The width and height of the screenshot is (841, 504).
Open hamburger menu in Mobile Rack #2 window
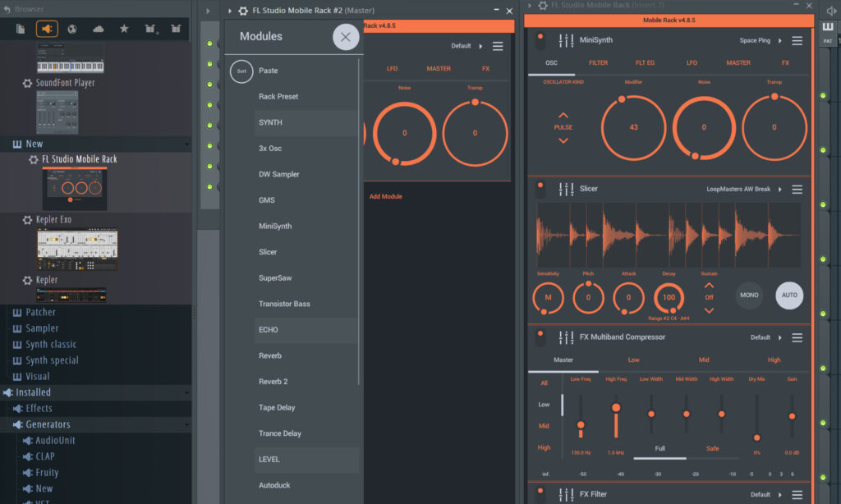click(498, 46)
